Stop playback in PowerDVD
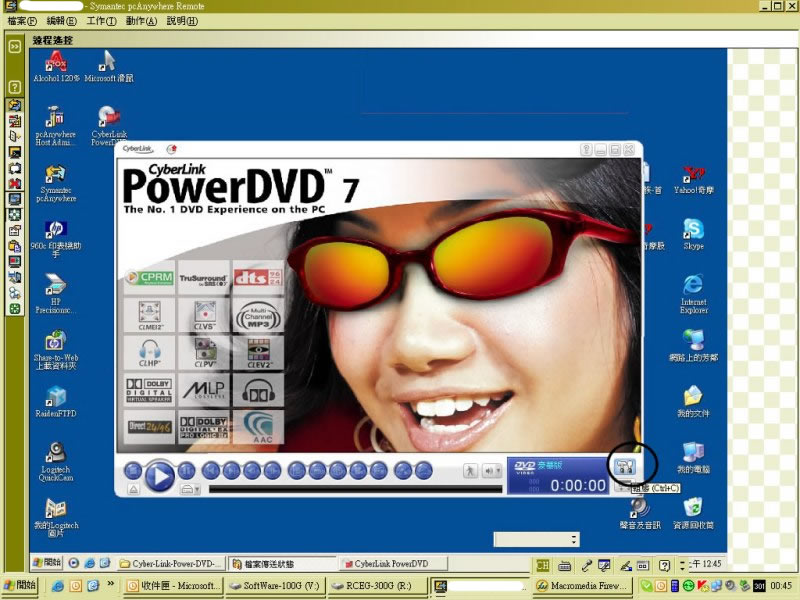The width and height of the screenshot is (800, 600). 133,470
